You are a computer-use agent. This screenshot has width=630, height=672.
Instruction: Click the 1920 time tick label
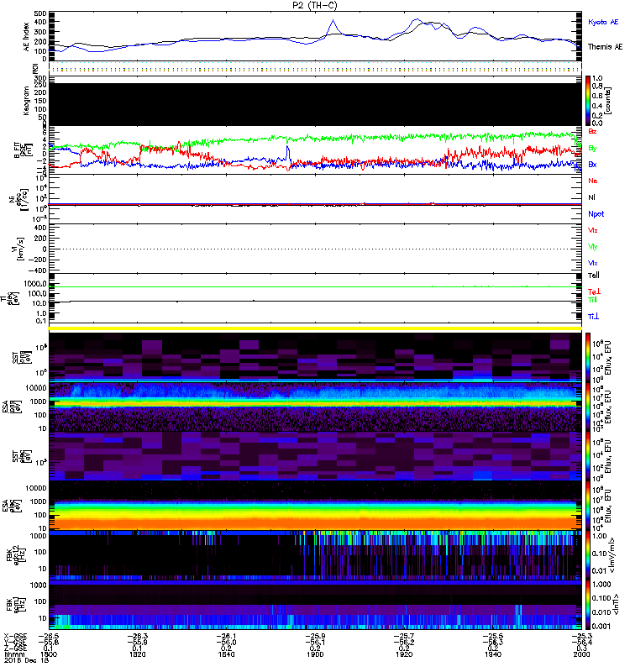point(404,654)
